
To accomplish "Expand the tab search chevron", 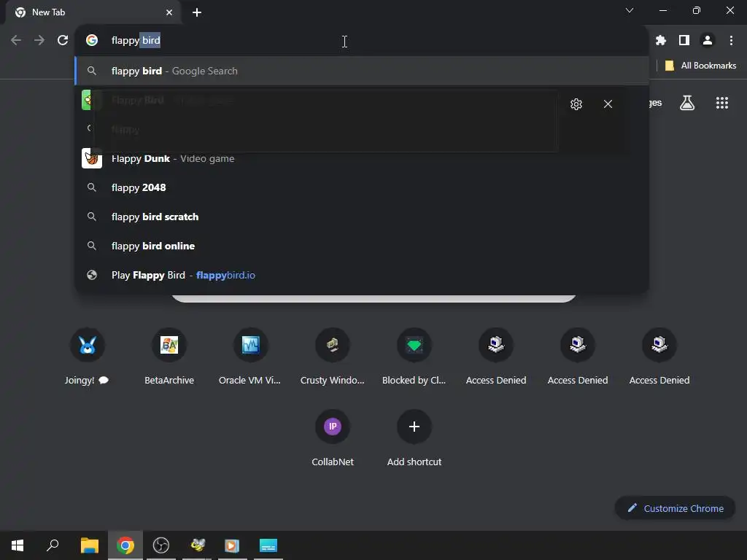I will click(630, 10).
